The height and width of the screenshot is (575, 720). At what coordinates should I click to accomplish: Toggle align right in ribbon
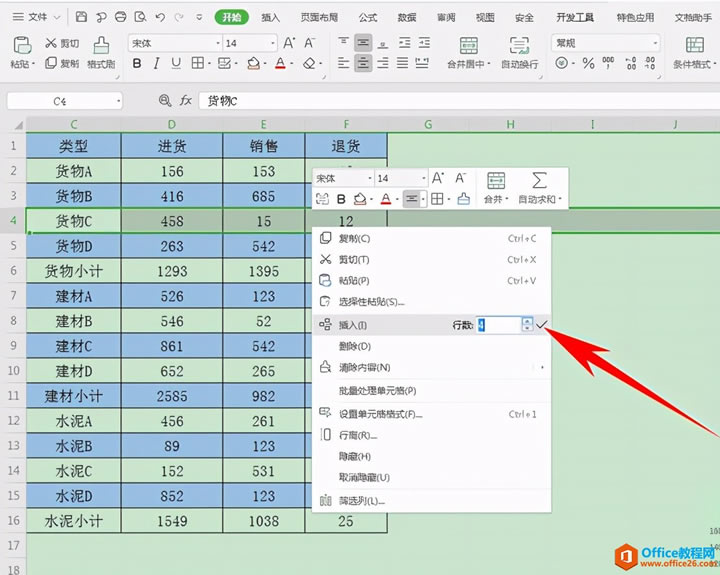pyautogui.click(x=383, y=63)
